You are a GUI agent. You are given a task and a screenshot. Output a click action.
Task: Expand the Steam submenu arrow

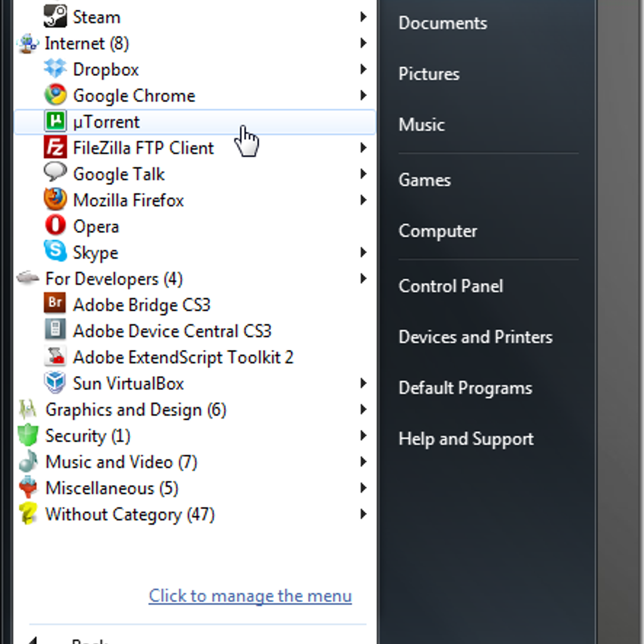(x=363, y=17)
